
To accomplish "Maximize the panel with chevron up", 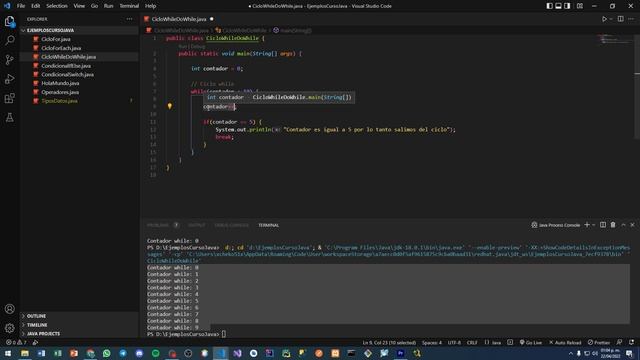I will tap(623, 225).
